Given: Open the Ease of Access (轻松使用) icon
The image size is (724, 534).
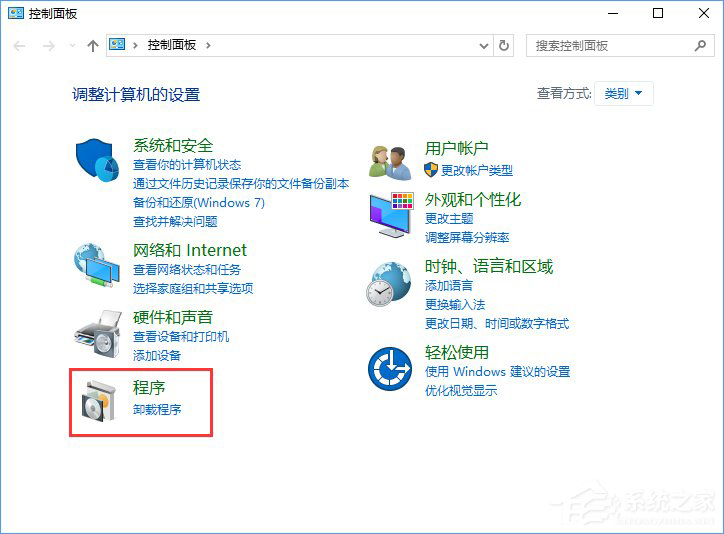Looking at the screenshot, I should point(390,368).
